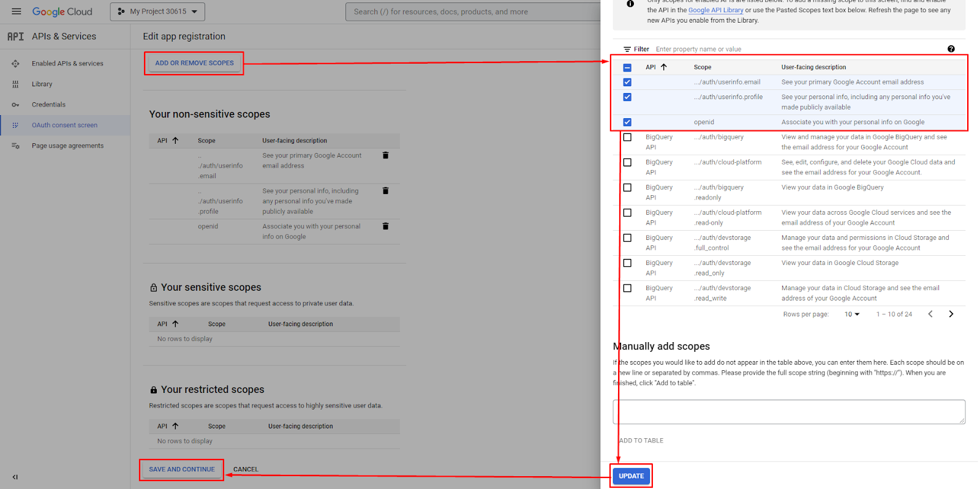Open Page usage agreements
Image resolution: width=980 pixels, height=489 pixels.
coord(67,146)
